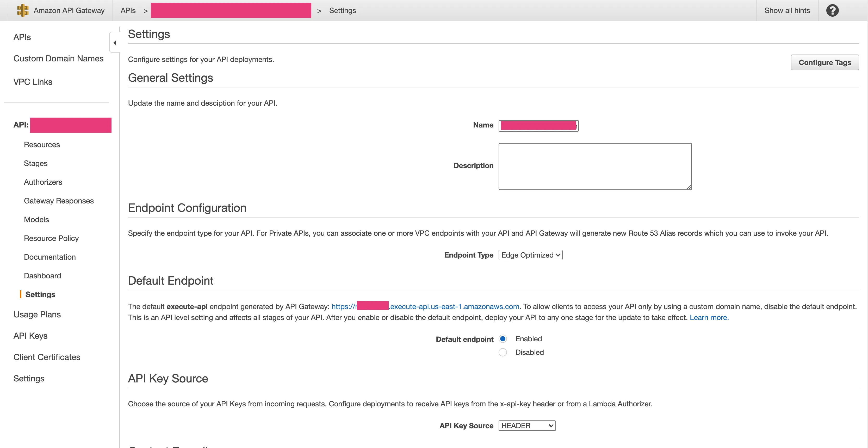
Task: Click the Configure Tags button
Action: click(x=824, y=62)
